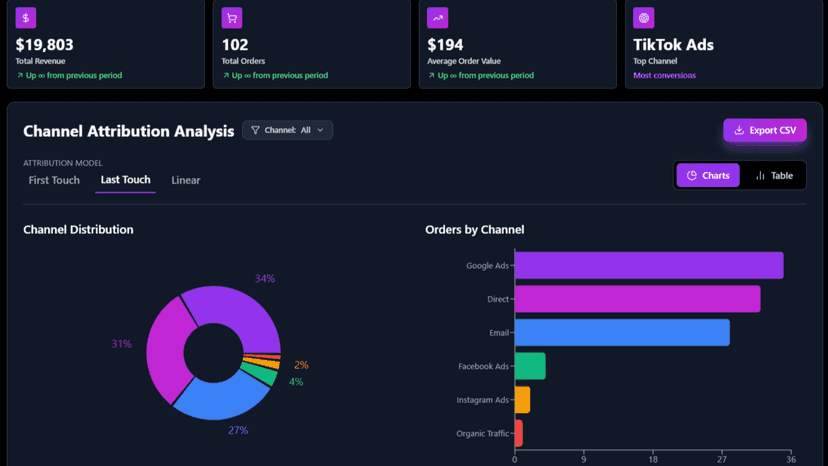Click the Email axis label
Image resolution: width=828 pixels, height=466 pixels.
(x=499, y=332)
